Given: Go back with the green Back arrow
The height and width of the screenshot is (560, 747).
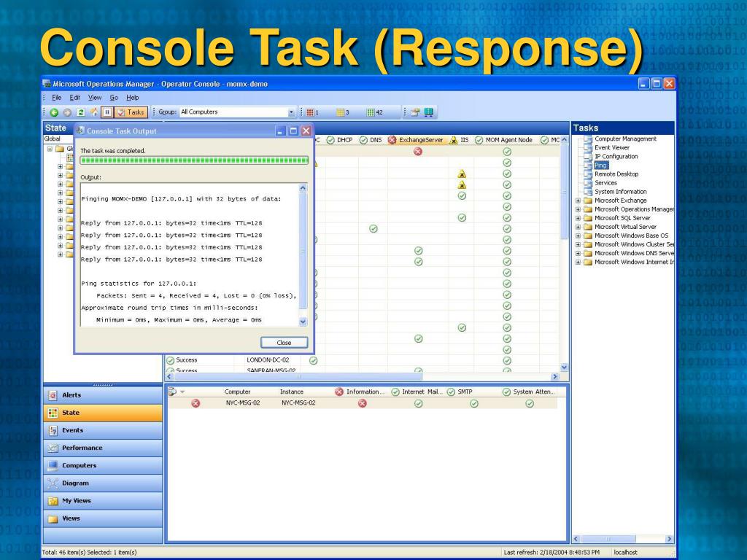Looking at the screenshot, I should pos(54,112).
